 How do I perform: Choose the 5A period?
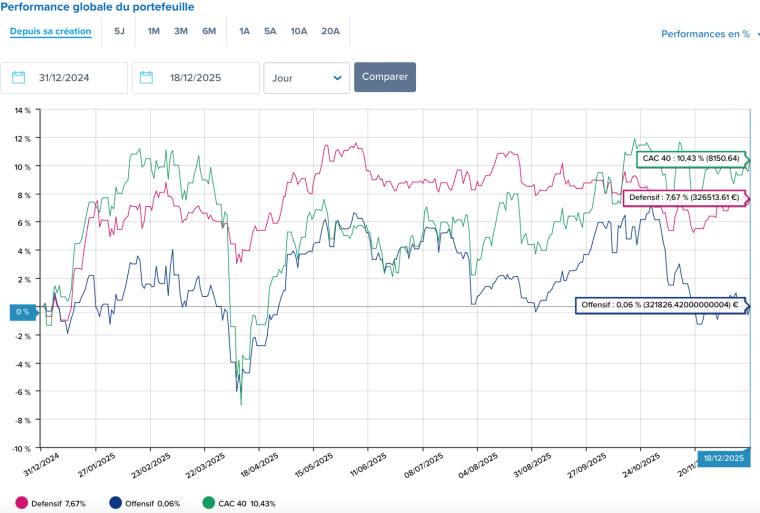270,31
